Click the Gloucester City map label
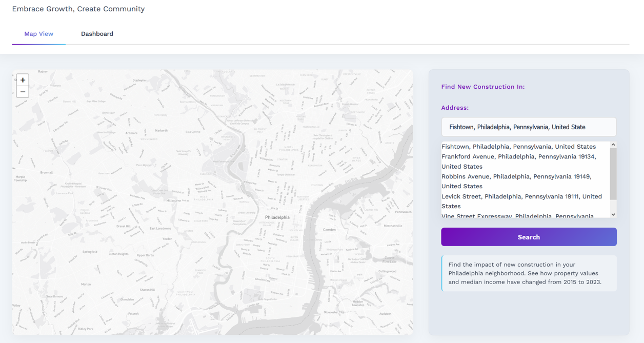 334,312
